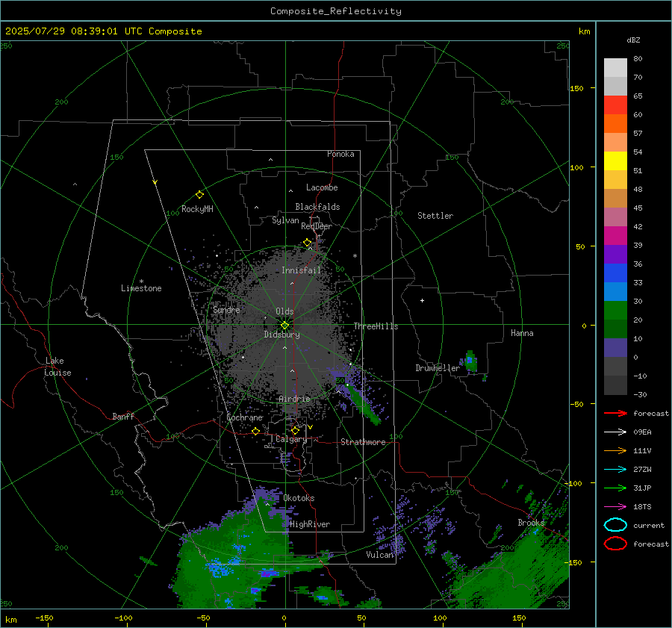Select the yellow swatch between 54 and 51 dBZ
This screenshot has height=628, width=672.
pyautogui.click(x=615, y=161)
